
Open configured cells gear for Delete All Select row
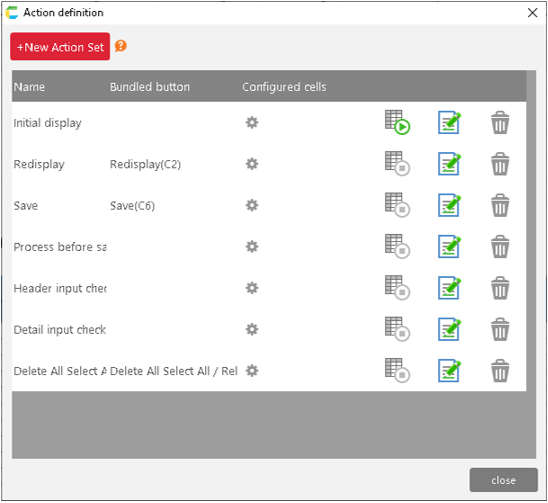pos(252,371)
